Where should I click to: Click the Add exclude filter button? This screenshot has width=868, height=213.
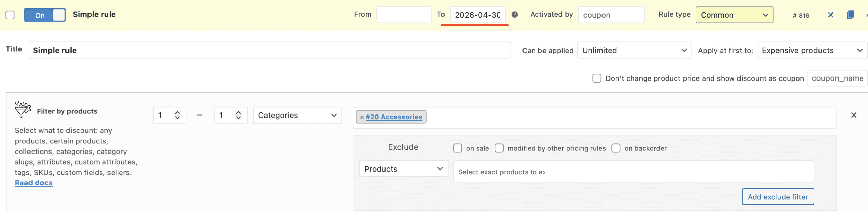click(x=777, y=197)
